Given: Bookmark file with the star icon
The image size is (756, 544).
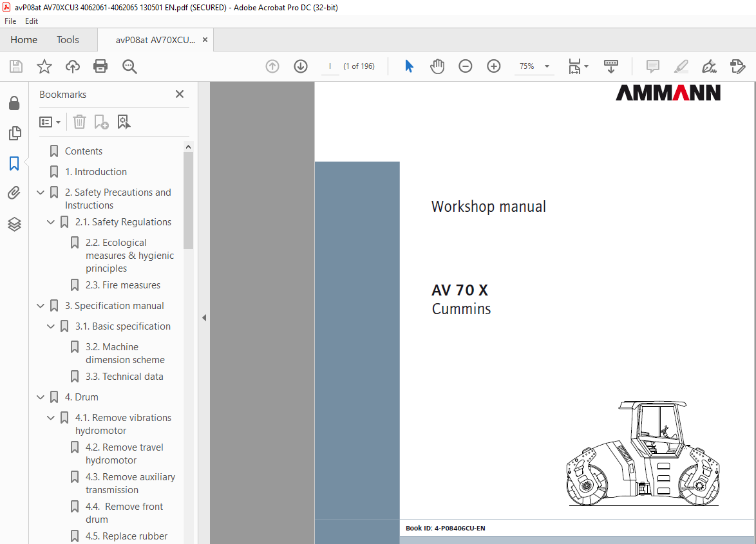Looking at the screenshot, I should pyautogui.click(x=44, y=66).
